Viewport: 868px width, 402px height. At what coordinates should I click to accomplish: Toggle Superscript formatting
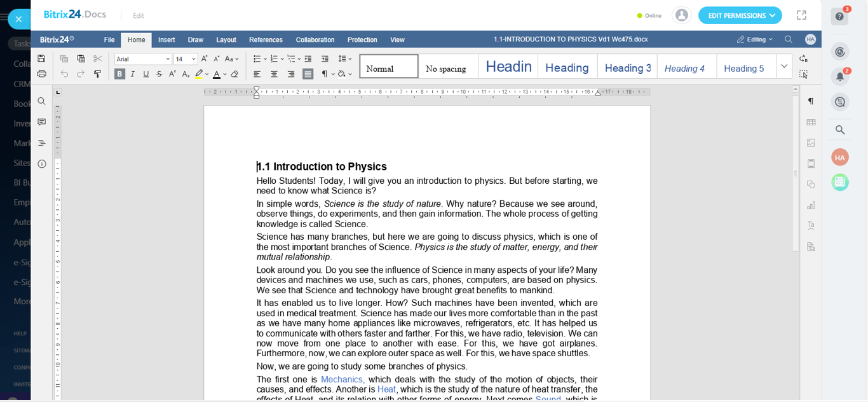pos(172,74)
